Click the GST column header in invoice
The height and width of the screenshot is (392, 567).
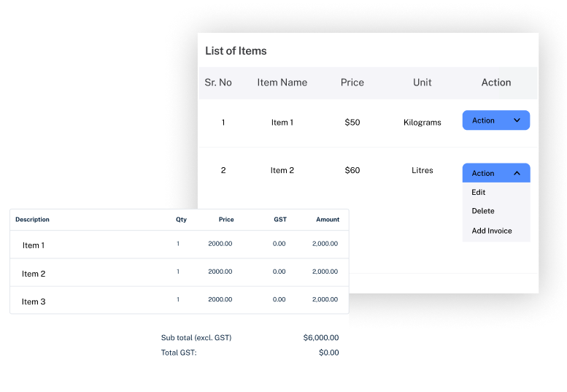280,220
